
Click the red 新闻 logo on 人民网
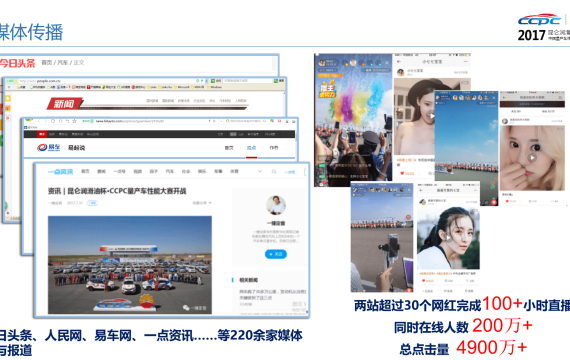(64, 104)
